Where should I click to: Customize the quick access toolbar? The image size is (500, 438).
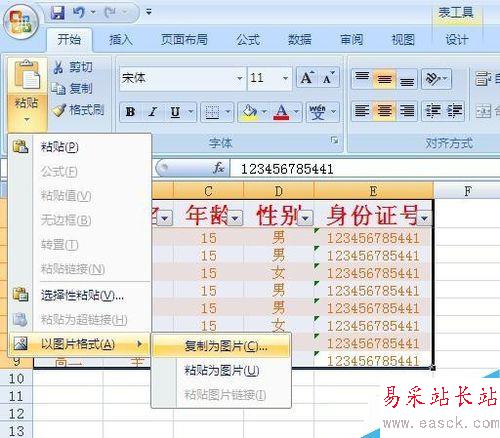click(149, 12)
